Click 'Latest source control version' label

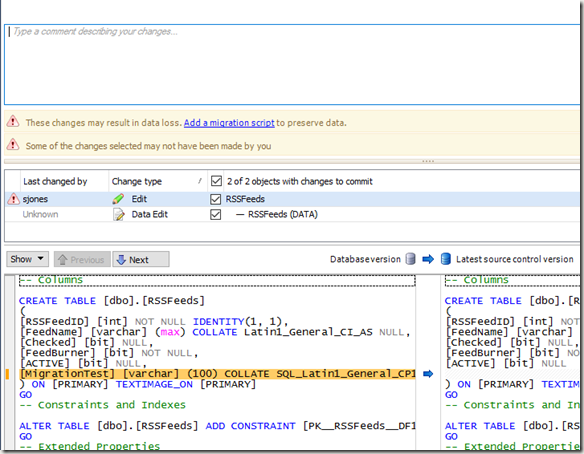pos(515,259)
